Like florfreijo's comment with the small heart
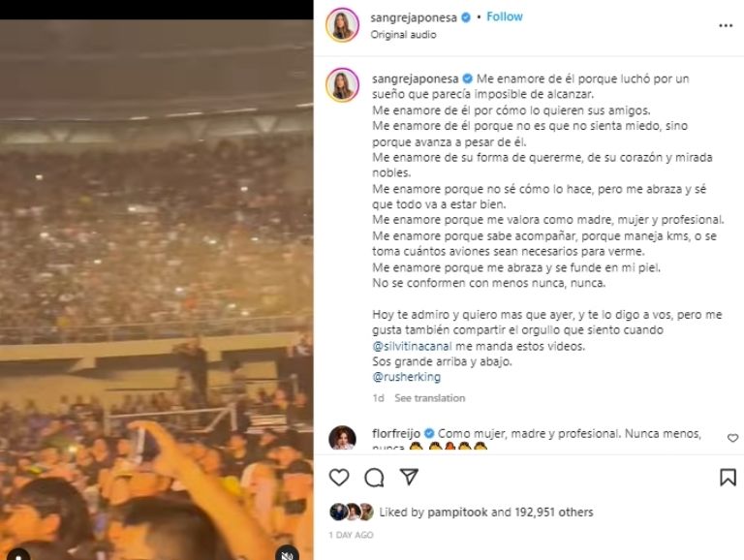The height and width of the screenshot is (560, 744). tap(732, 438)
